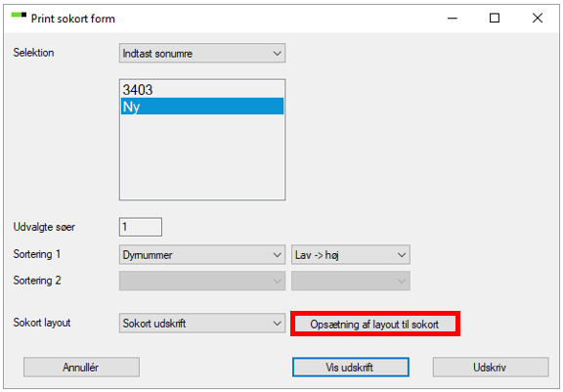Show print preview via Vis udskrift
563x392 pixels.
coord(351,367)
